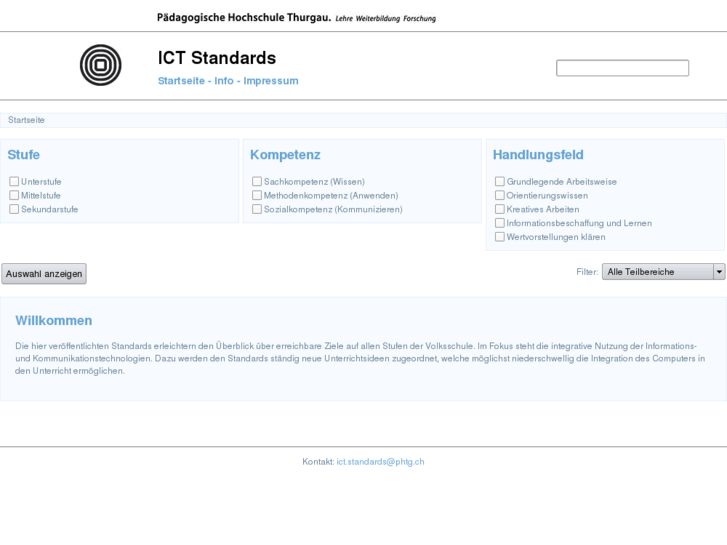Tick the Orientierungswissen checkbox

(500, 195)
